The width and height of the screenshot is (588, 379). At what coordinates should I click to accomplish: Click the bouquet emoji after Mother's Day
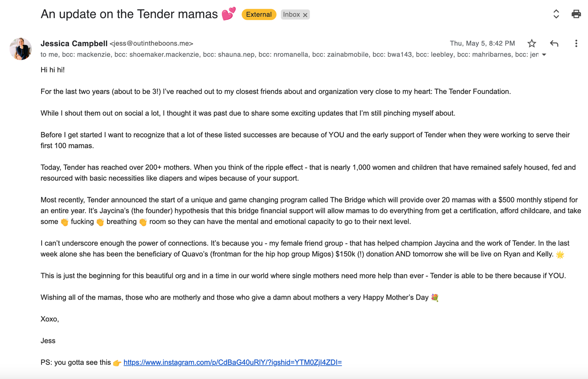[x=435, y=298]
